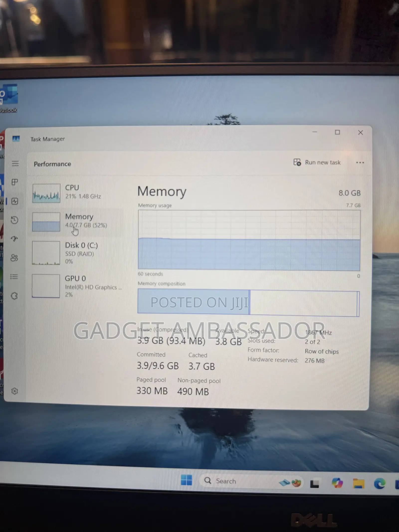Open the App history page icon
This screenshot has width=399, height=532.
(x=14, y=220)
